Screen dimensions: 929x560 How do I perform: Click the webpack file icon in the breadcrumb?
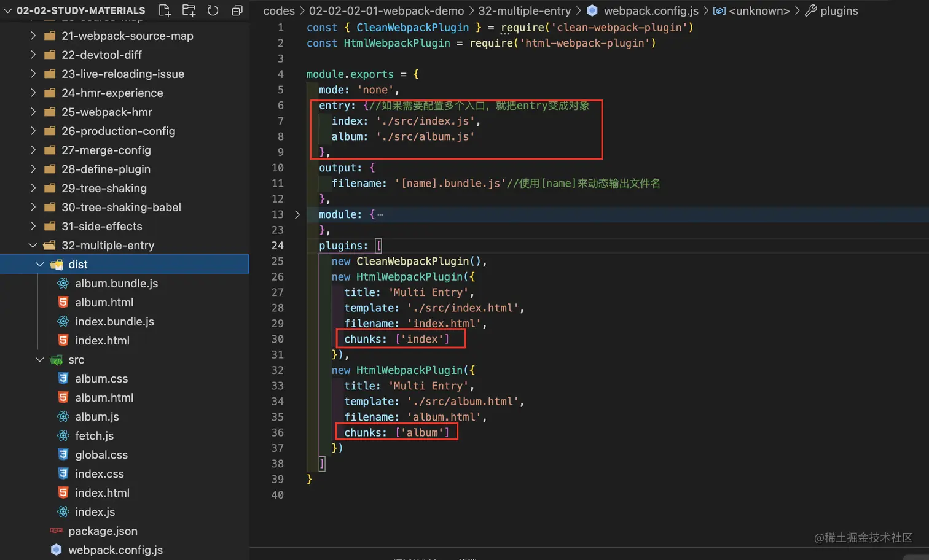click(592, 10)
